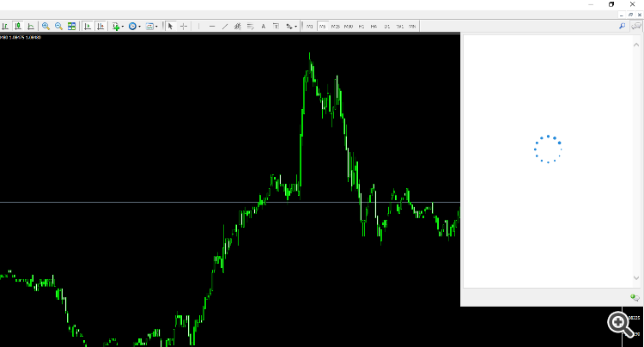This screenshot has width=644, height=347.
Task: Minimize the inner chart window
Action: click(x=622, y=15)
